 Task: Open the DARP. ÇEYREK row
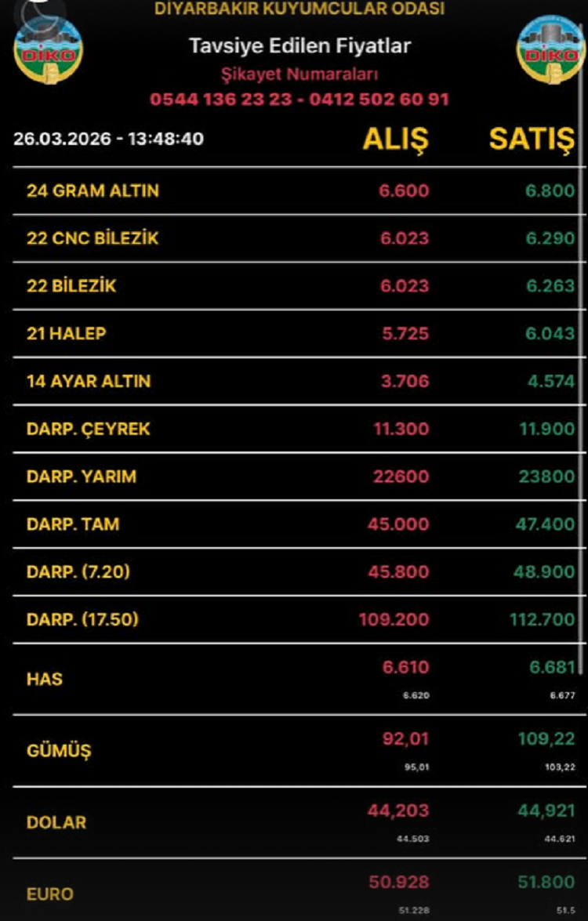pyautogui.click(x=89, y=430)
